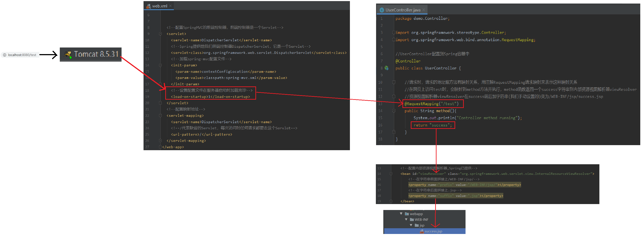
Task: Click the public String method() declaration
Action: [430, 111]
